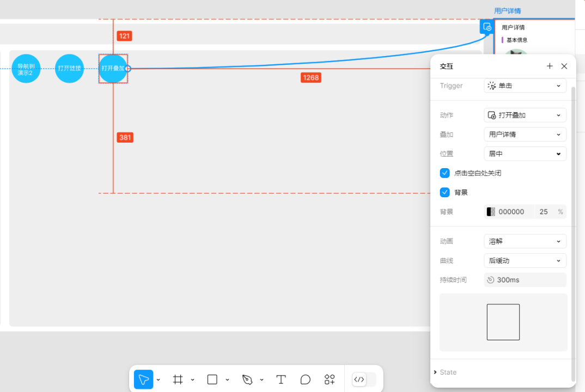This screenshot has width=585, height=392.
Task: Edit the 000000 hex color field
Action: pos(511,212)
